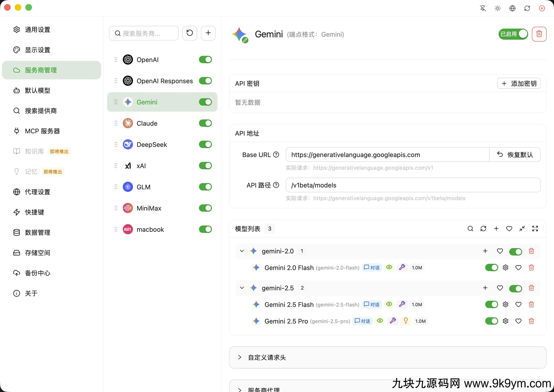Switch off the 已启用 toggle for Gemini
Viewport: 554px width, 392px height.
click(513, 34)
